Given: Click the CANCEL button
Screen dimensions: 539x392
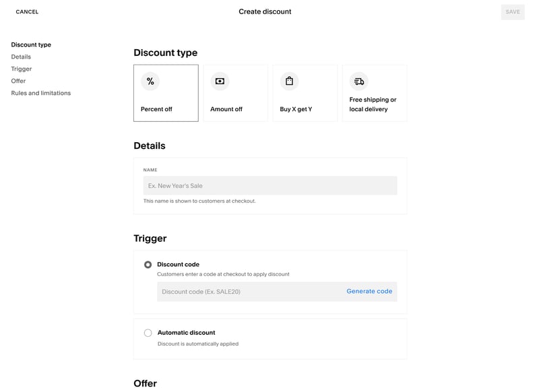Looking at the screenshot, I should click(x=27, y=11).
